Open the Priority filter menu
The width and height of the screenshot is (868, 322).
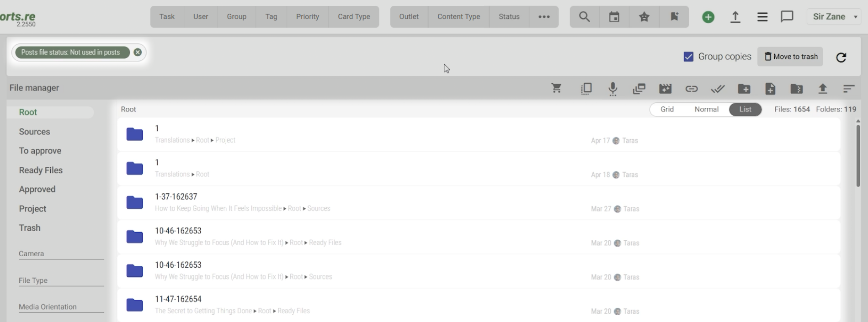click(x=307, y=17)
